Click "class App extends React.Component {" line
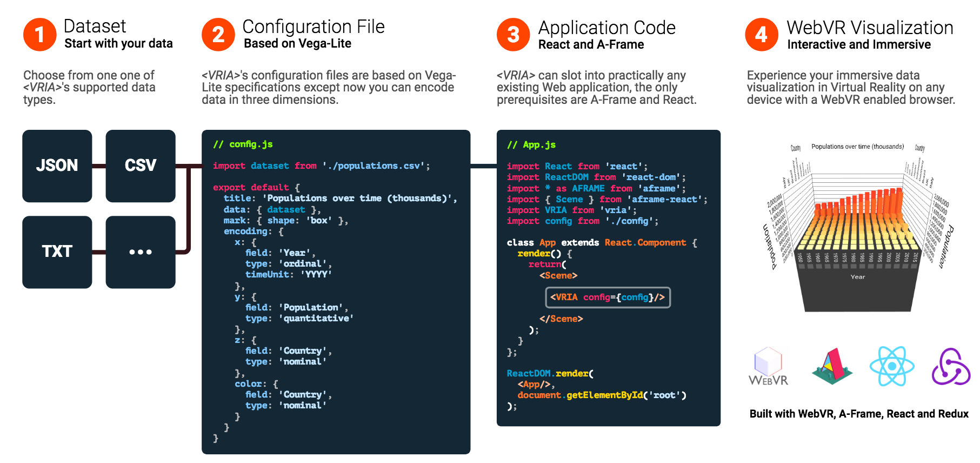Screen dimensions: 980x463 click(x=602, y=243)
